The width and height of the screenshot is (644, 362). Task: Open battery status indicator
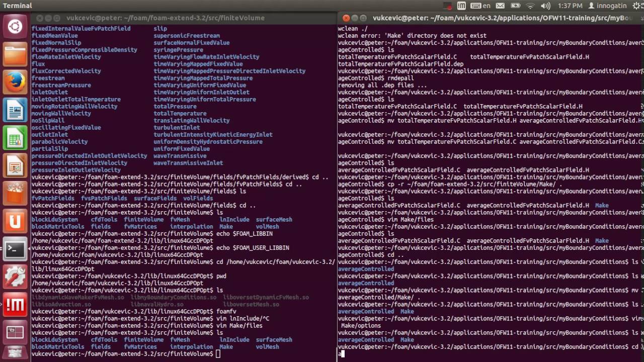[x=516, y=6]
